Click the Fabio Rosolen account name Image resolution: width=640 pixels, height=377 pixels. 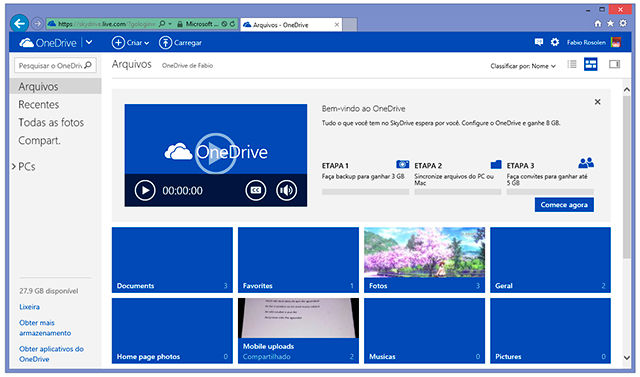tap(586, 42)
